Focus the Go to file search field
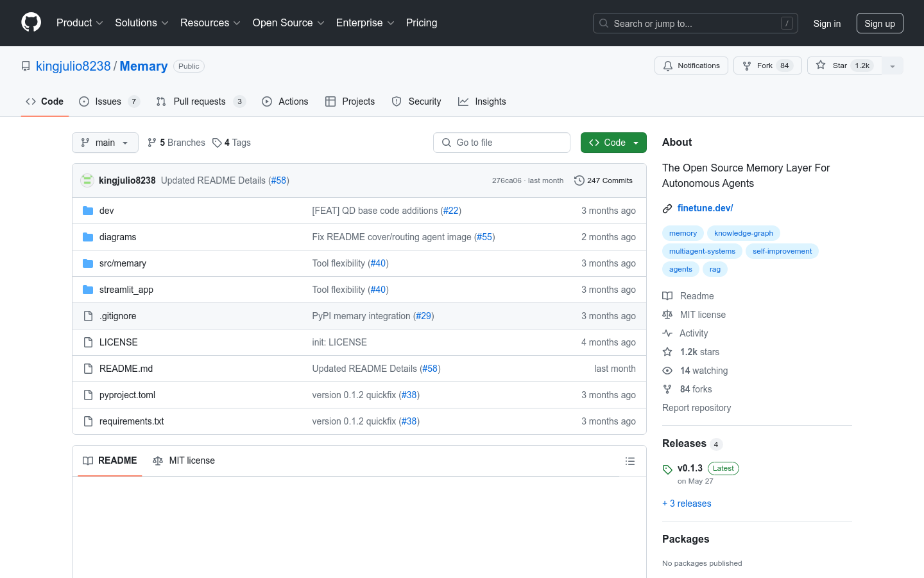The image size is (924, 578). pos(502,143)
